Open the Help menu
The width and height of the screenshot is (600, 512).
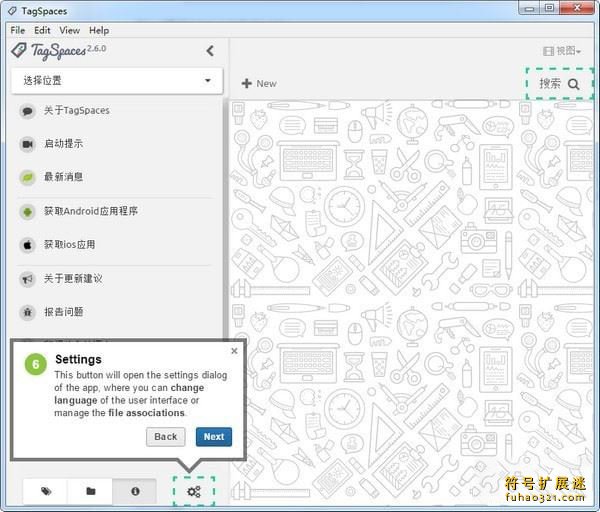(x=99, y=30)
